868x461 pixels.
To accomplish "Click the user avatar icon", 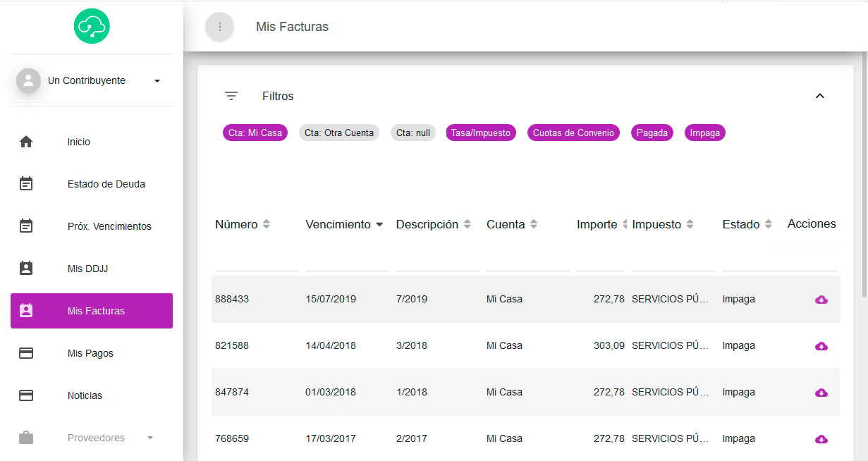I will tap(28, 80).
